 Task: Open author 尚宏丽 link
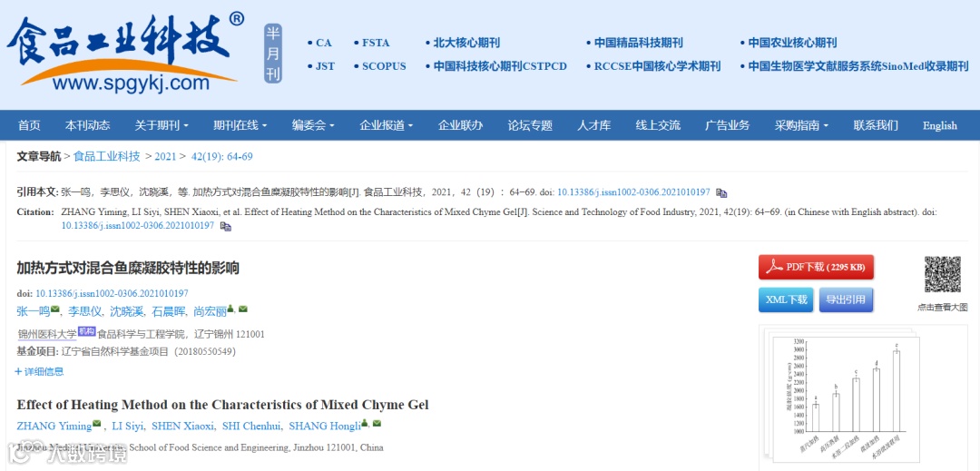[x=211, y=310]
